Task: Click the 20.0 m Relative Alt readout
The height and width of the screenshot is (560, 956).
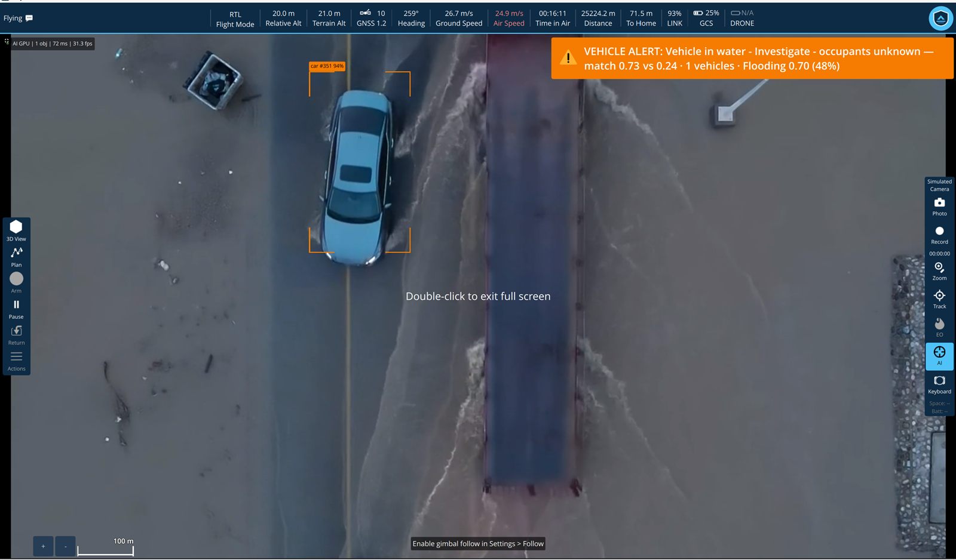Action: [x=283, y=18]
